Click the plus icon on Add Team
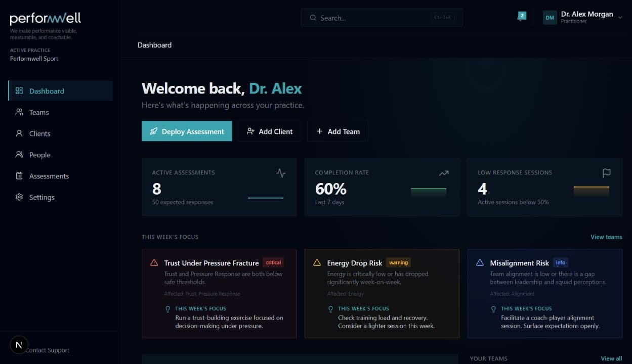The height and width of the screenshot is (364, 632). pyautogui.click(x=319, y=131)
